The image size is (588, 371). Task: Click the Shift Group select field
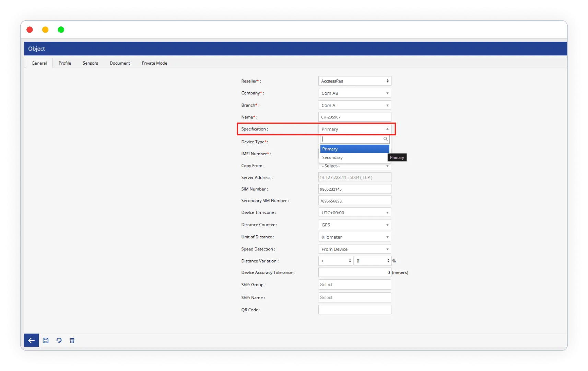[354, 285]
